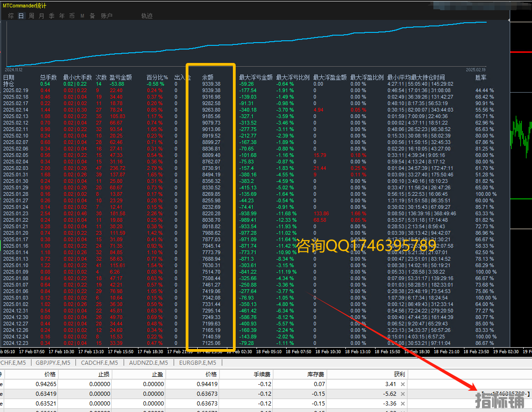Click the 余额 column header
This screenshot has height=412, width=532.
coord(207,78)
